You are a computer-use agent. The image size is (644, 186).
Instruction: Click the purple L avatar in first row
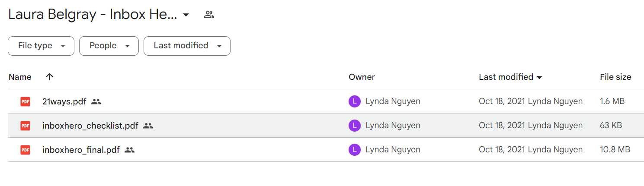coord(354,101)
